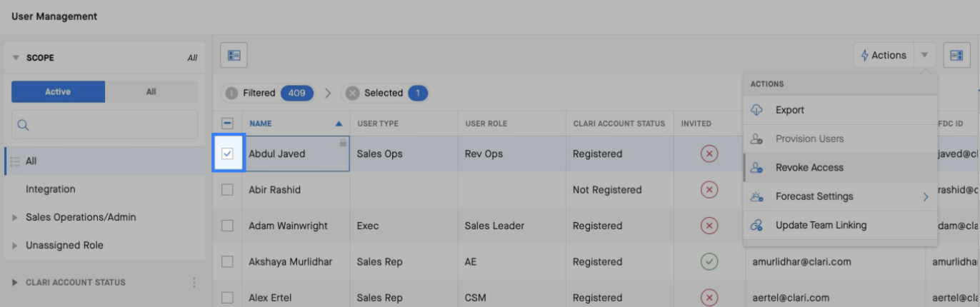Select Revoke Access in the menu
980x307 pixels.
[840, 168]
